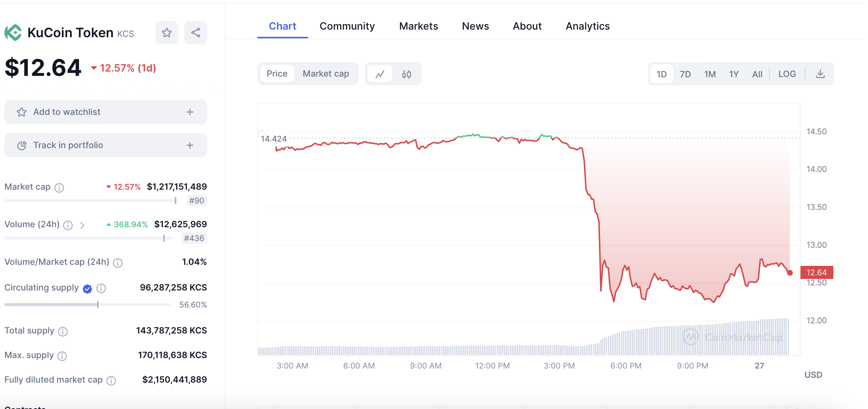Click the Add to watchlist button
This screenshot has height=409, width=868.
(x=67, y=112)
